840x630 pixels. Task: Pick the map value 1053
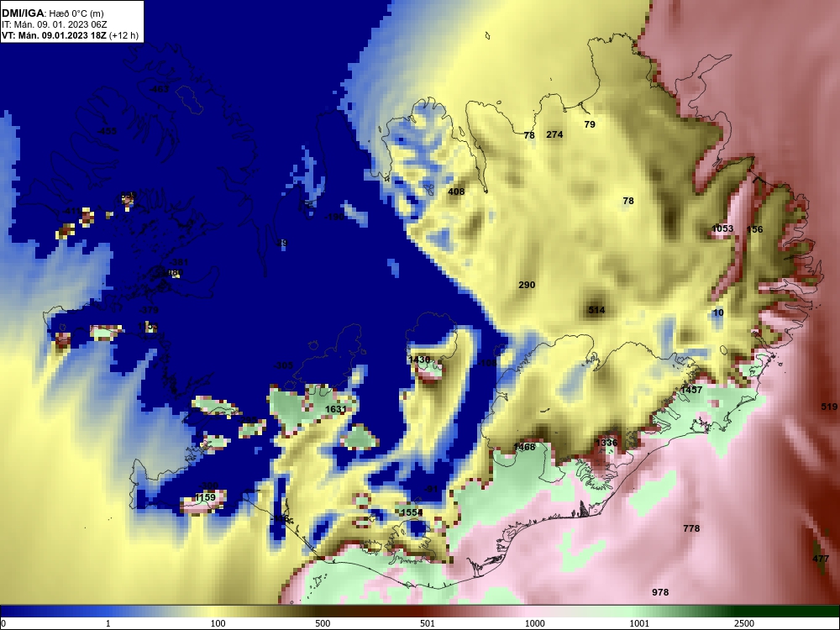tap(722, 228)
